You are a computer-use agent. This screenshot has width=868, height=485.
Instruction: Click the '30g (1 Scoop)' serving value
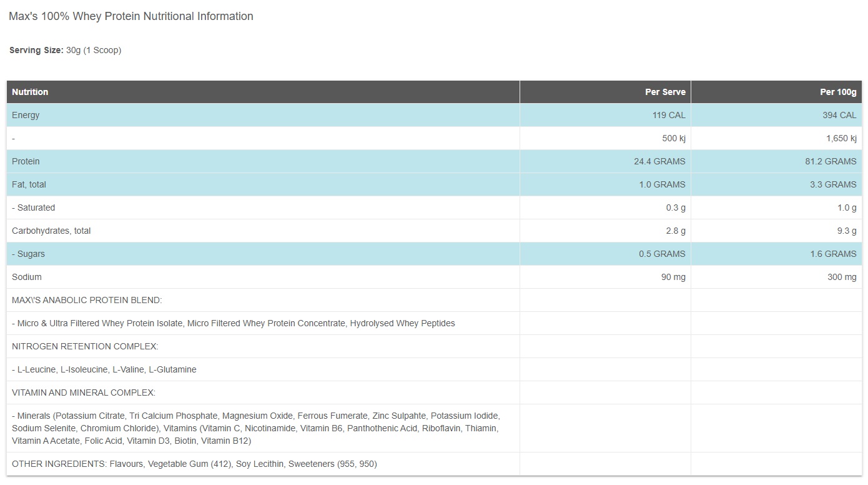(94, 50)
